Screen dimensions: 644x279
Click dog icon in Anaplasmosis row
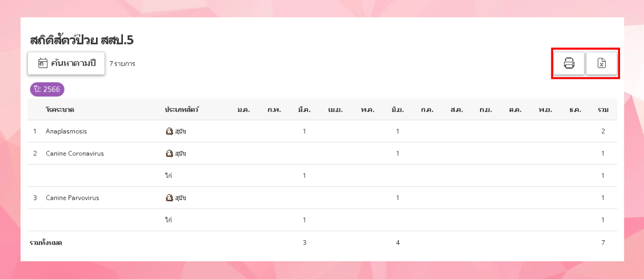tap(169, 131)
